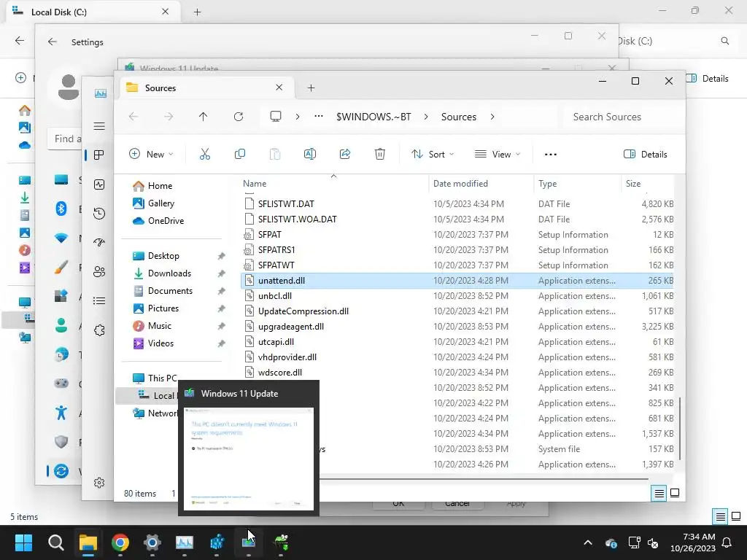Click the Delete trash icon in Sources toolbar
The width and height of the screenshot is (747, 560).
[x=379, y=155]
